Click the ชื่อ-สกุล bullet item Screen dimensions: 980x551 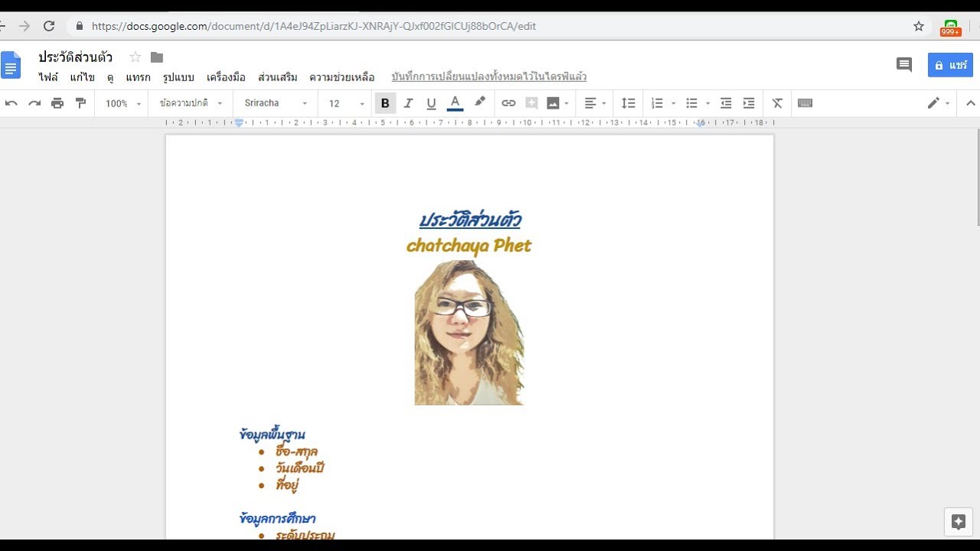click(x=296, y=452)
